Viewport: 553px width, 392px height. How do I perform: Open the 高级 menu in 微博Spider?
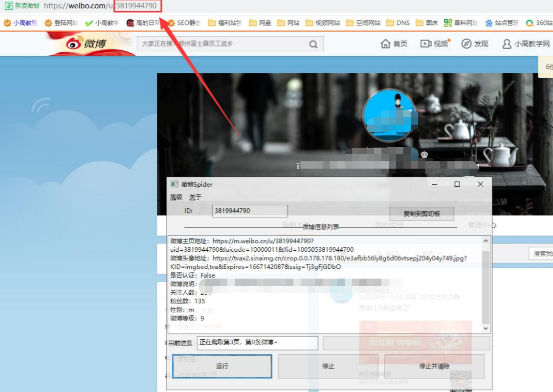click(176, 197)
